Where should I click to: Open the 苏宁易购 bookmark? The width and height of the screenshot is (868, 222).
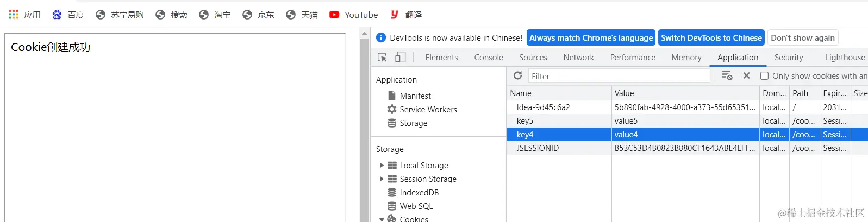[120, 15]
